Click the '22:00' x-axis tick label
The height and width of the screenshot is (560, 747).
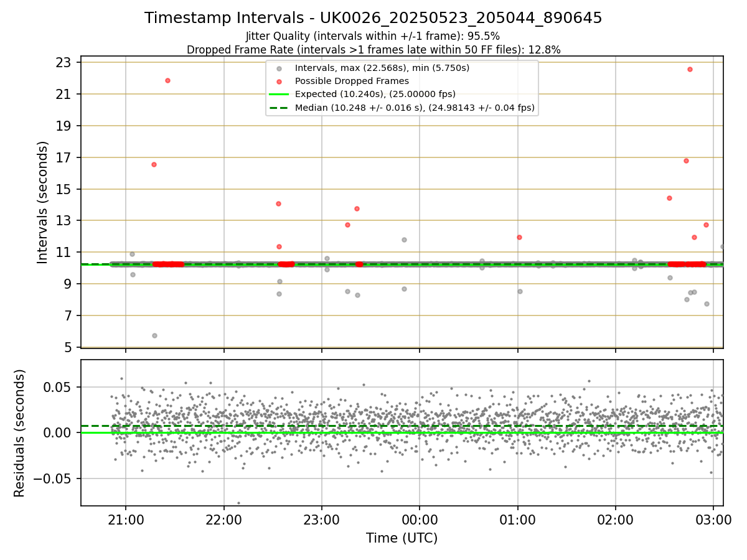click(224, 519)
